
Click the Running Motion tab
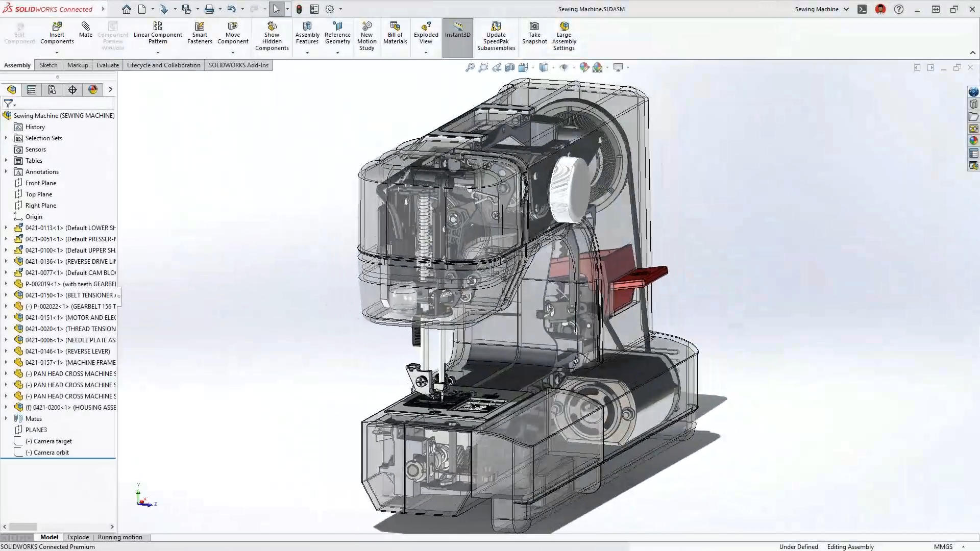pyautogui.click(x=120, y=537)
